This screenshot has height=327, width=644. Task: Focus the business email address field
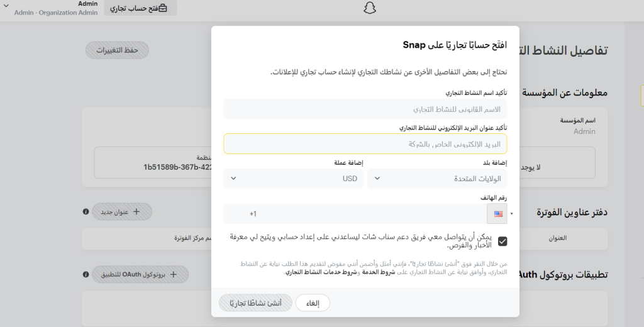[365, 144]
